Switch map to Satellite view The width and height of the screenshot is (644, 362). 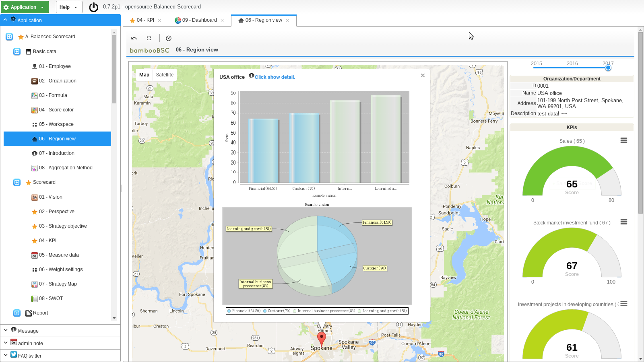(x=165, y=75)
